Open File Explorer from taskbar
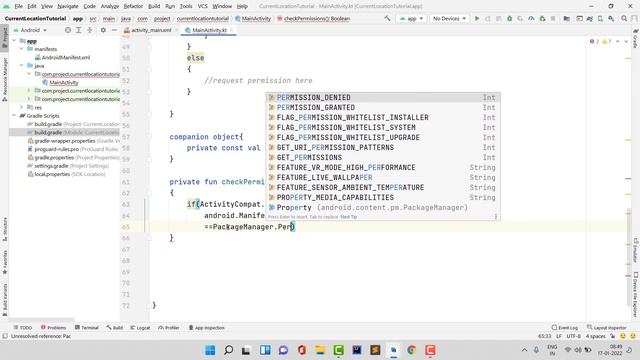Screen dimensions: 640x360 click(x=320, y=350)
